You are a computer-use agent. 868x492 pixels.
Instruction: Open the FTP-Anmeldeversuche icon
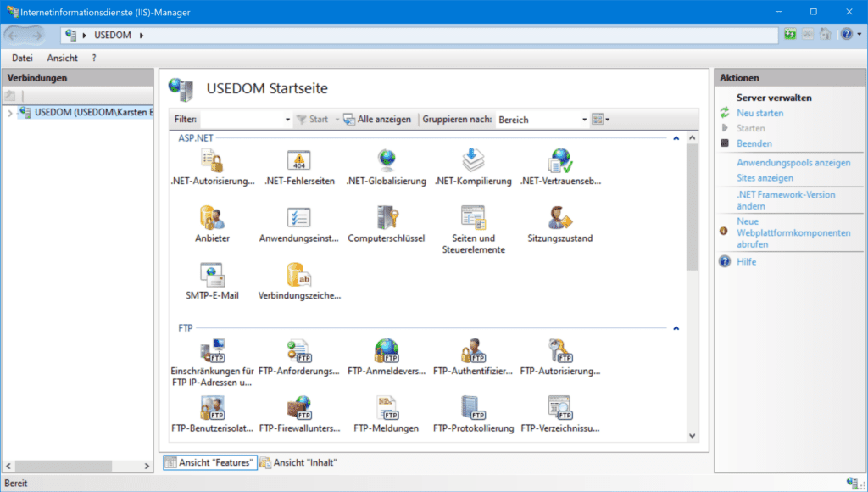tap(387, 350)
